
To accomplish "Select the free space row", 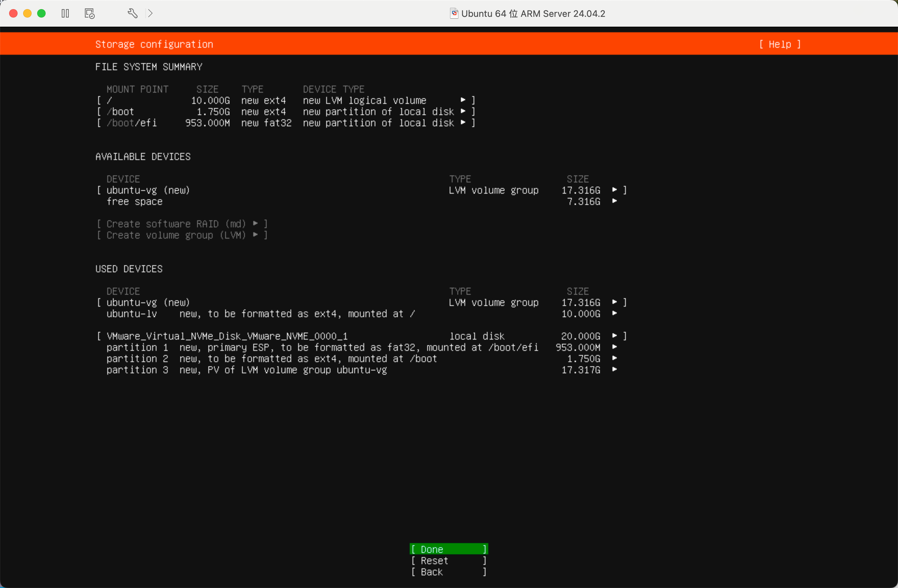I will (362, 201).
